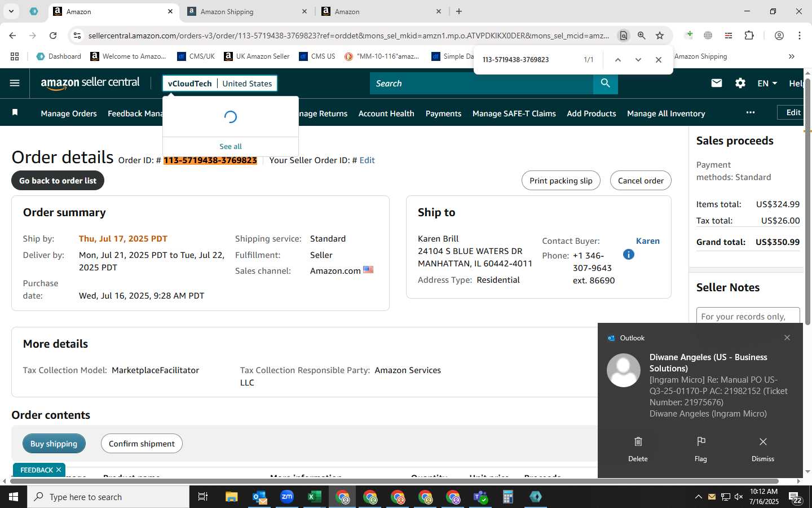812x508 pixels.
Task: Open File Explorer from the taskbar
Action: [232, 497]
